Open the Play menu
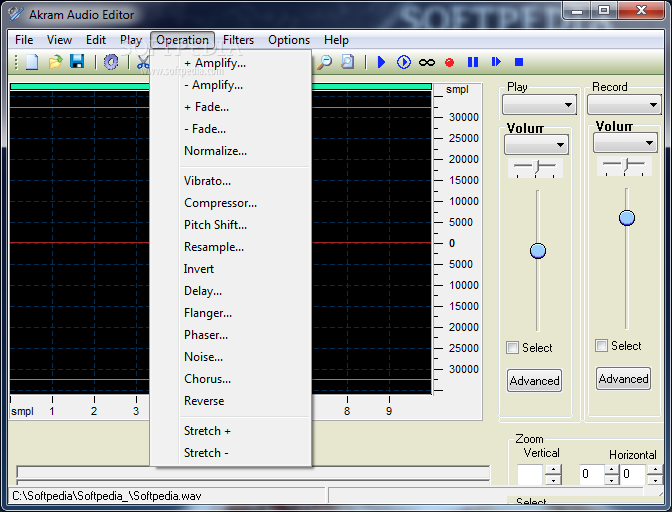672x512 pixels. point(131,40)
